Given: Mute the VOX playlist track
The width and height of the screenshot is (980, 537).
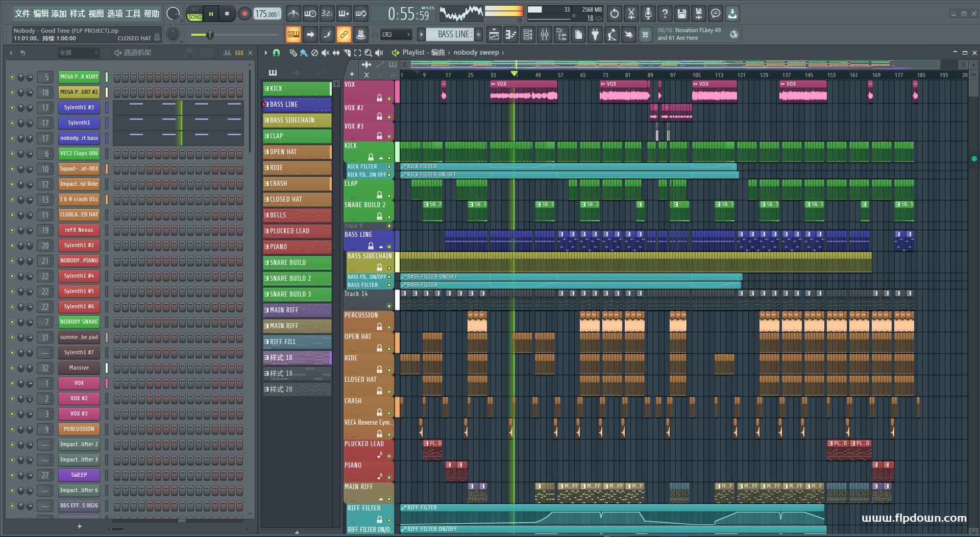Looking at the screenshot, I should click(389, 99).
